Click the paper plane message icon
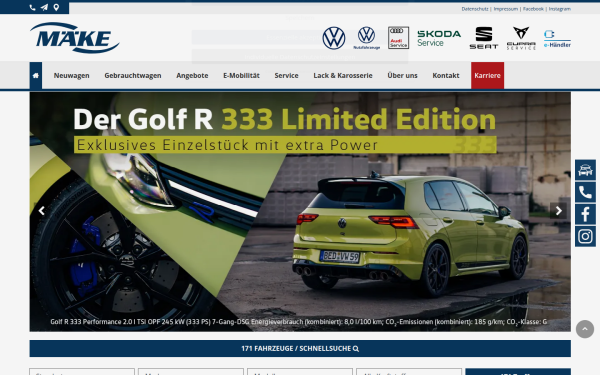The width and height of the screenshot is (600, 375). click(x=44, y=7)
